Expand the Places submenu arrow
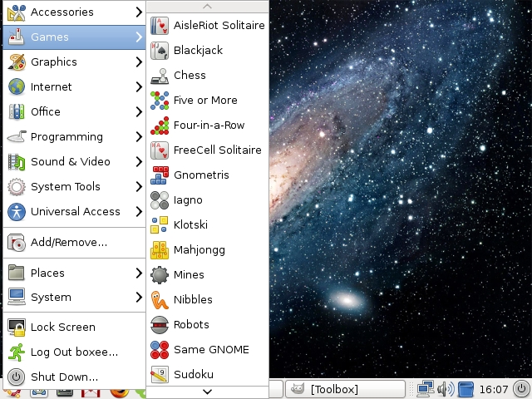Image resolution: width=532 pixels, height=399 pixels. [x=139, y=273]
